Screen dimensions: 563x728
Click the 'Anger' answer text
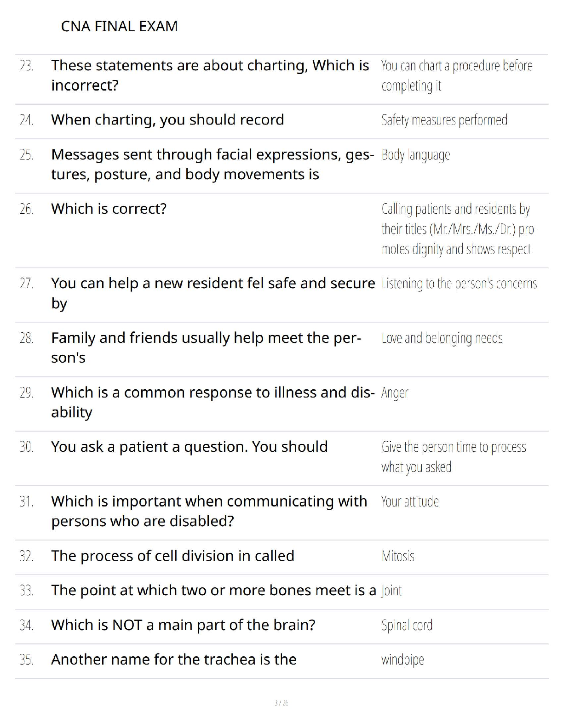tap(395, 393)
